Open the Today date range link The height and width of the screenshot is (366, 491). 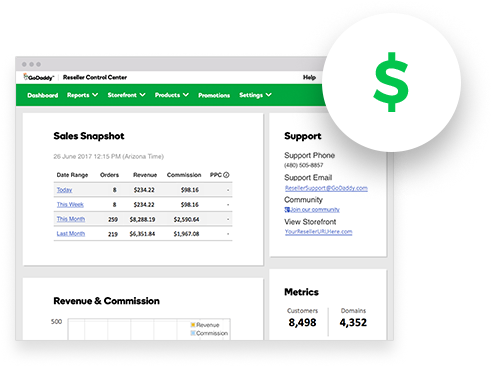pos(64,190)
